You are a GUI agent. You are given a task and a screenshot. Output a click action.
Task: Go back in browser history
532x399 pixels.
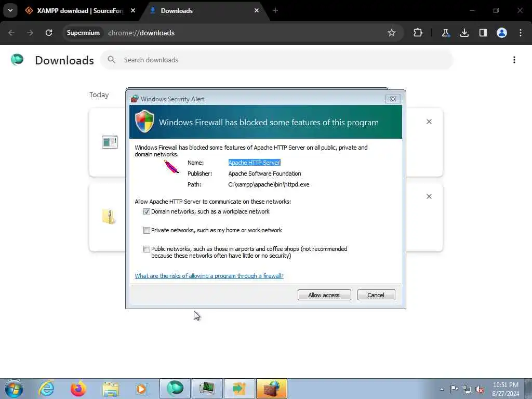tap(11, 33)
